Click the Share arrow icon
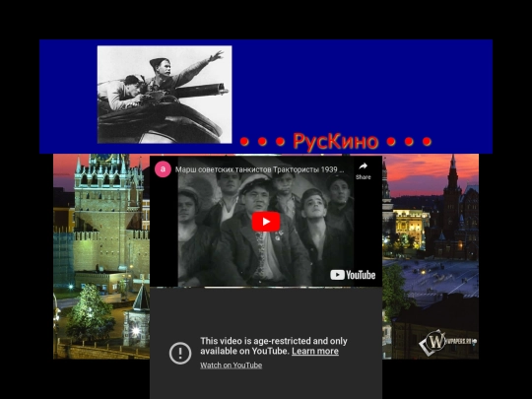 pyautogui.click(x=363, y=166)
